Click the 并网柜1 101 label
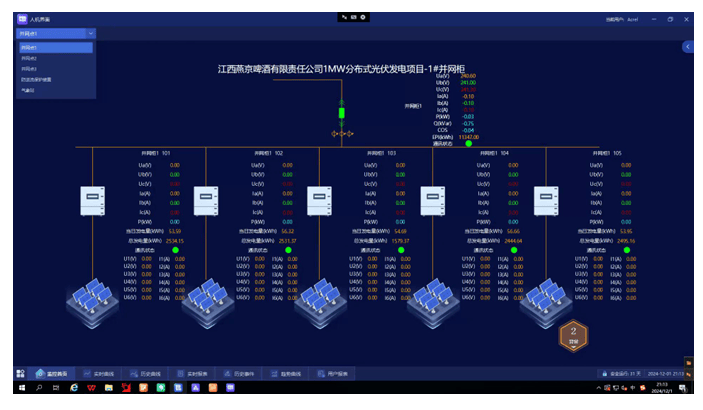The height and width of the screenshot is (410, 703). [156, 153]
